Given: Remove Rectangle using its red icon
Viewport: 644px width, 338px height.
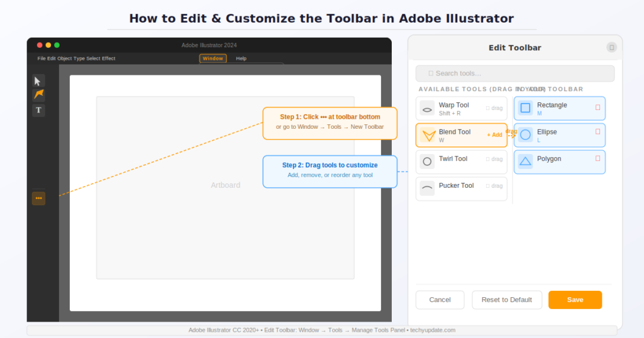Looking at the screenshot, I should [x=597, y=107].
